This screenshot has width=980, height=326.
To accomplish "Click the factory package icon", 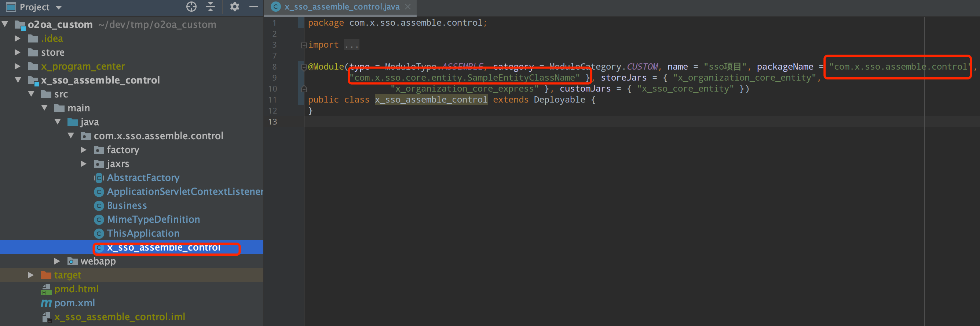I will pyautogui.click(x=99, y=150).
